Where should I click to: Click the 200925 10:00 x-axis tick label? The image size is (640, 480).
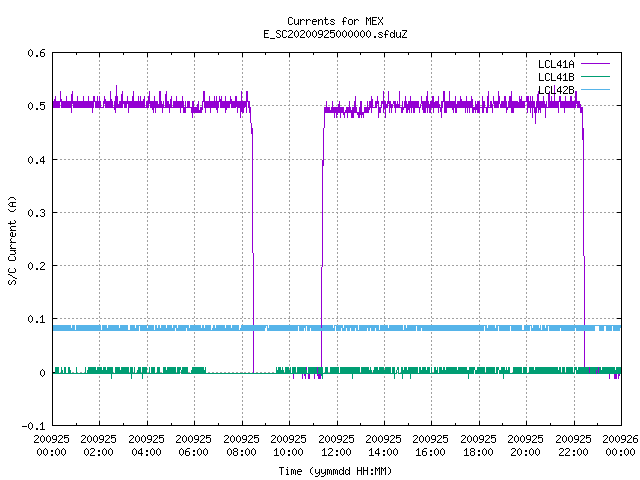(x=288, y=446)
